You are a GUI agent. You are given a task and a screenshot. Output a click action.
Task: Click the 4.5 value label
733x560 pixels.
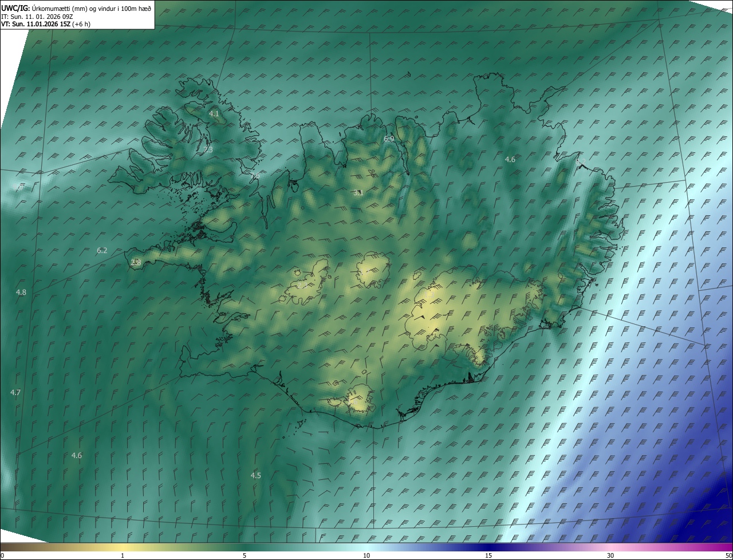(256, 475)
